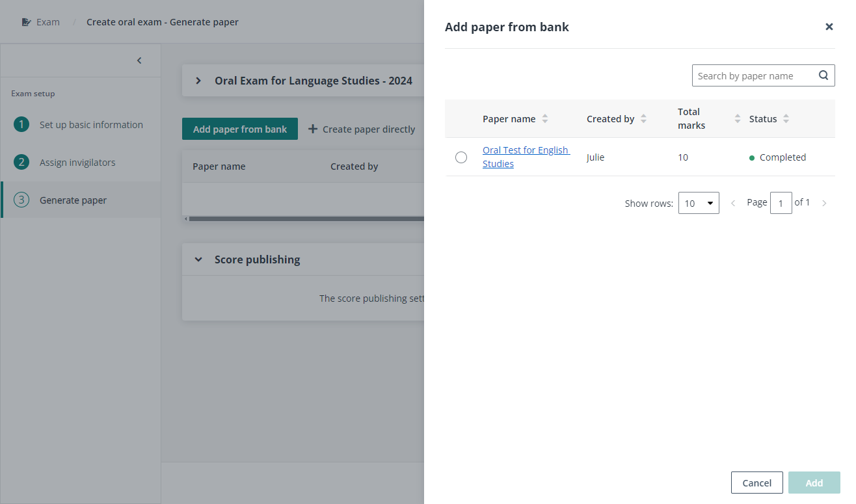Screen dimensions: 856x504
Task: Click the previous page arrow
Action: [x=733, y=202]
